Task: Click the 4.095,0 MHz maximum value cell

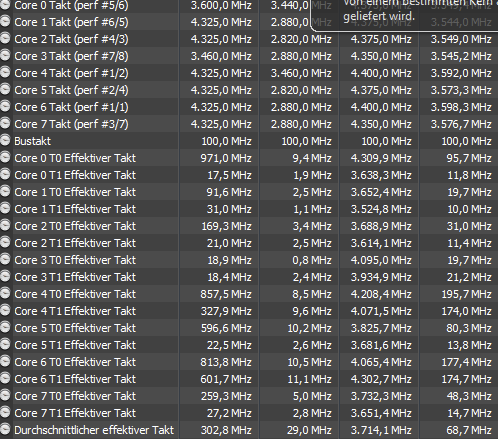Action: click(381, 260)
